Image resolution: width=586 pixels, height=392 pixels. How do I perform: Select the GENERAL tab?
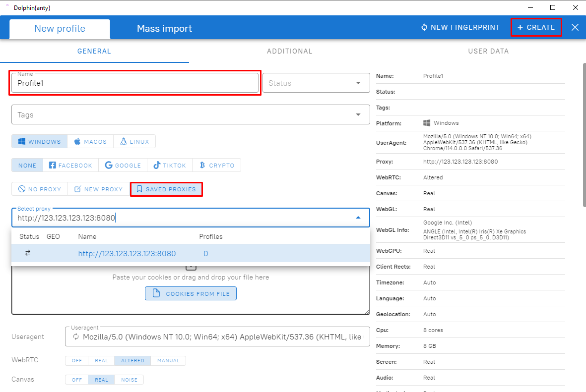point(94,51)
